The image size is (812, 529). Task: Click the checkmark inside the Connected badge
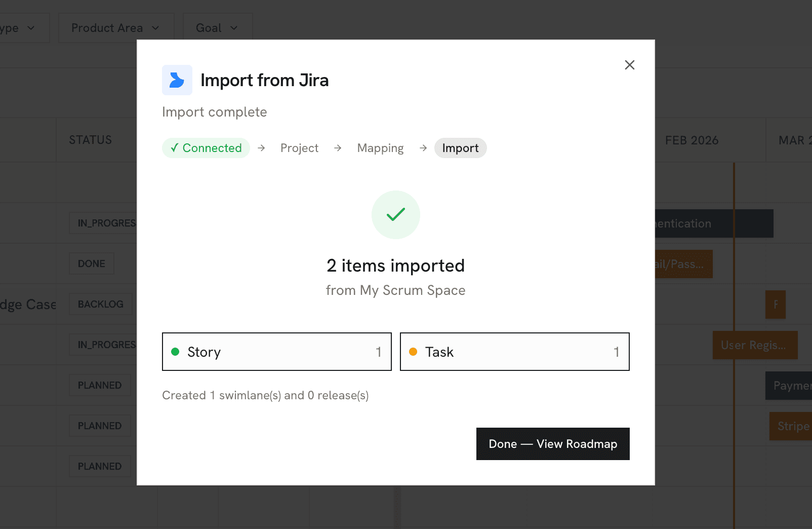click(x=174, y=148)
